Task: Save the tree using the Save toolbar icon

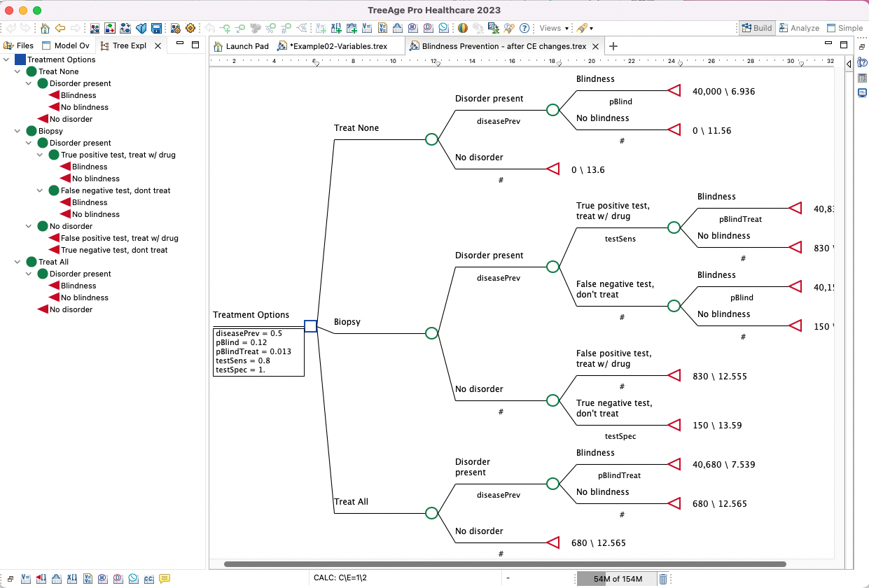Action: point(158,28)
